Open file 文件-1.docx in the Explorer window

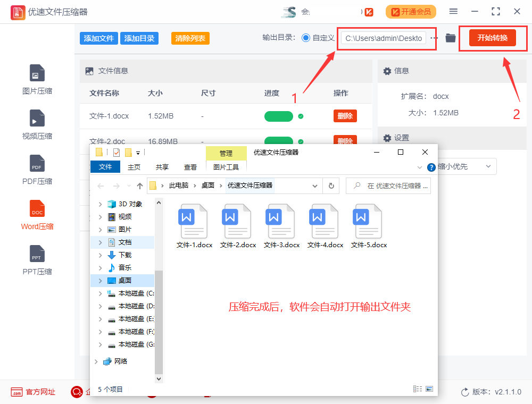(194, 226)
